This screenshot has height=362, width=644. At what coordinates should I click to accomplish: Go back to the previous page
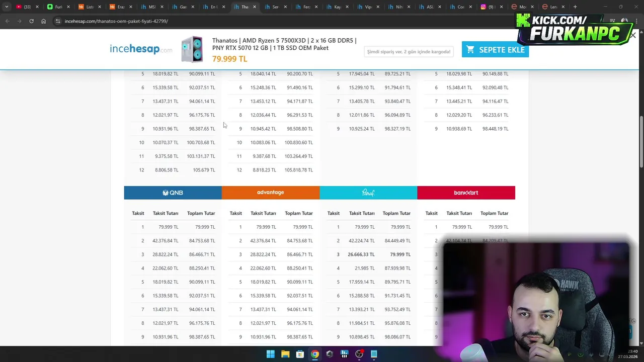[x=7, y=21]
